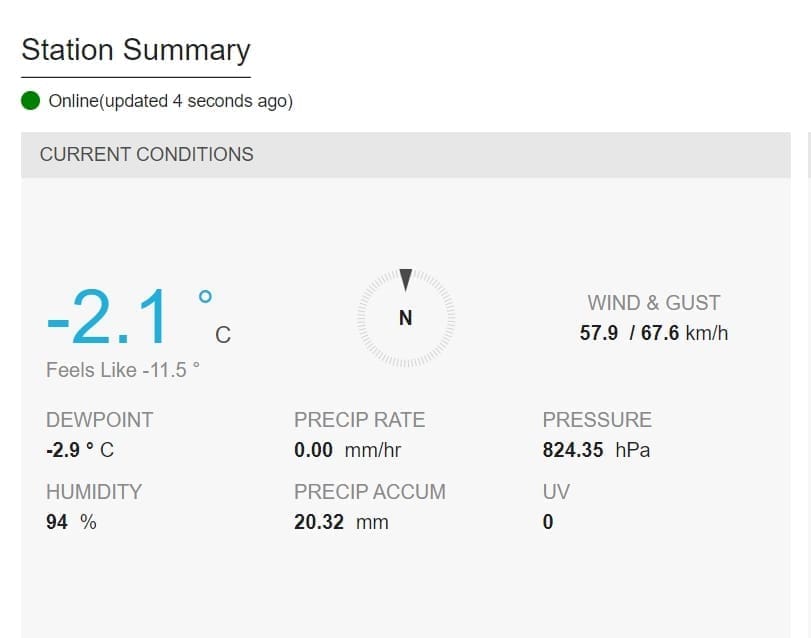Click the Station Summary heading
The width and height of the screenshot is (811, 638).
pyautogui.click(x=135, y=50)
